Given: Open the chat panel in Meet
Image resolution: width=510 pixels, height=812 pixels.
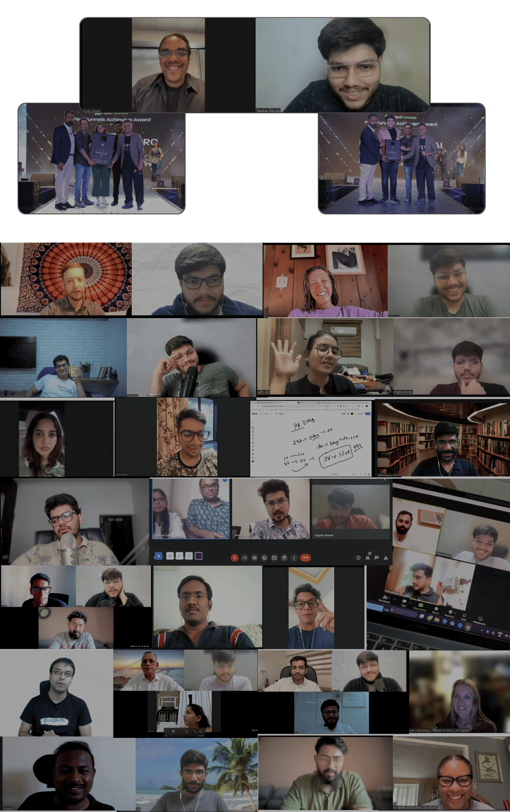Looking at the screenshot, I should [376, 558].
